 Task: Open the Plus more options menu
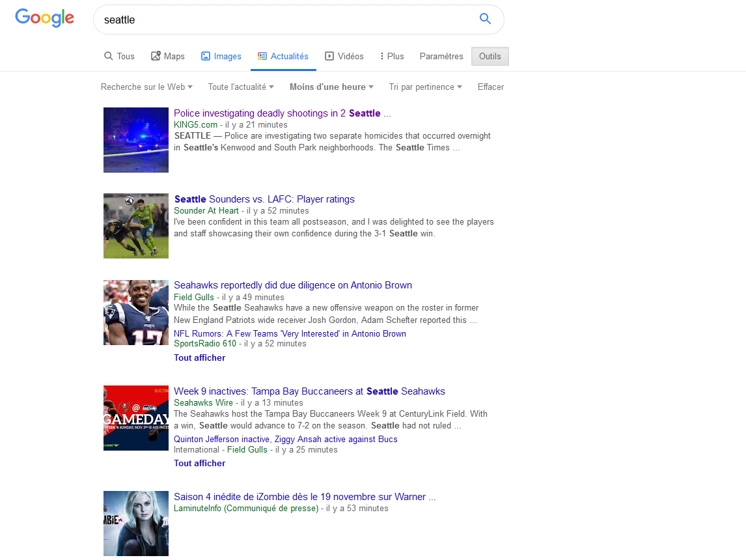coord(392,57)
